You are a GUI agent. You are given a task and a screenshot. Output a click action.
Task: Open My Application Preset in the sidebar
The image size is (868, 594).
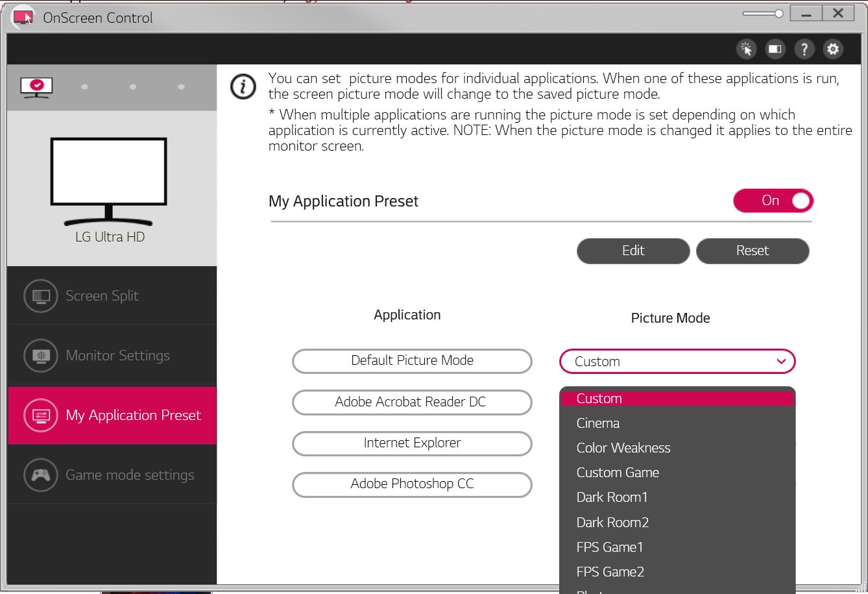click(112, 415)
